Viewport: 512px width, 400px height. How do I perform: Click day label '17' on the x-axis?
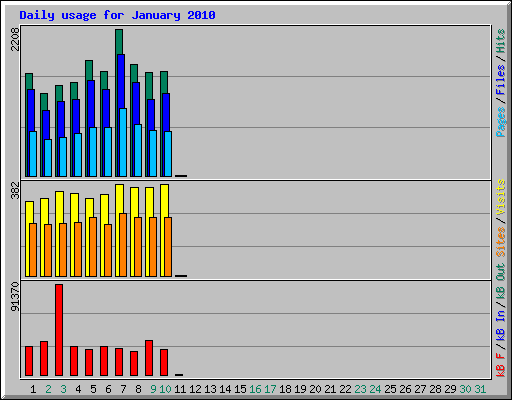[x=270, y=389]
